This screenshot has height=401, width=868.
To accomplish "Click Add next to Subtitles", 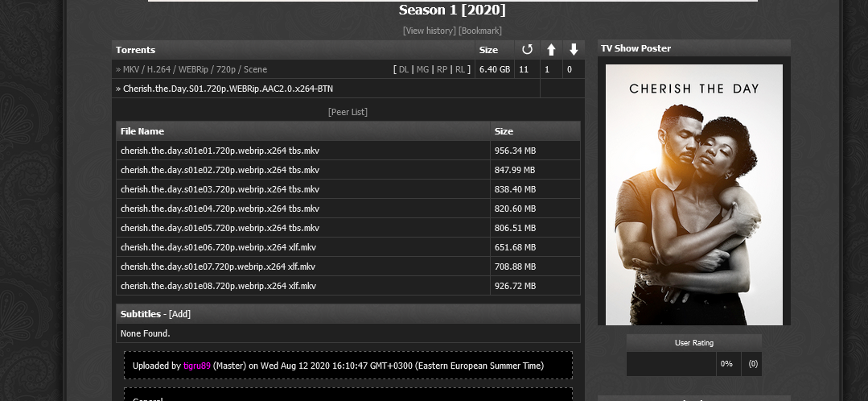I will pyautogui.click(x=179, y=314).
